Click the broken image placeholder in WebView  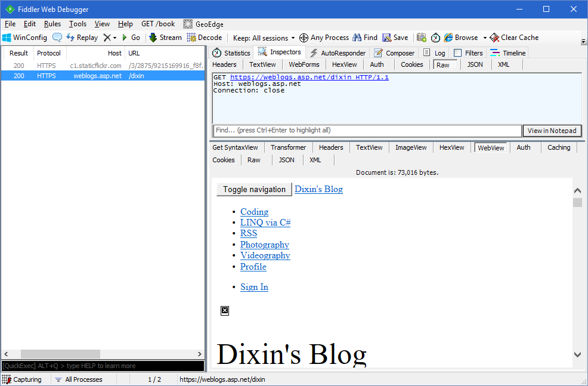point(225,311)
